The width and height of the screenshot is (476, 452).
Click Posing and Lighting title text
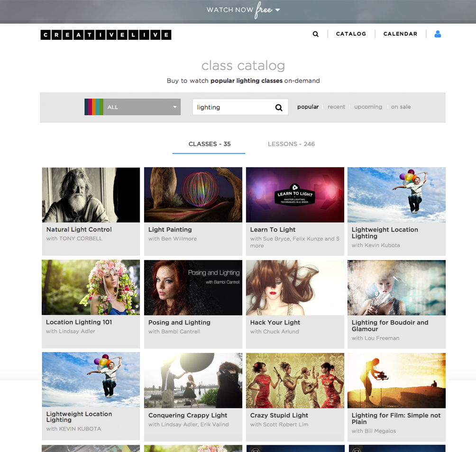[x=179, y=323]
